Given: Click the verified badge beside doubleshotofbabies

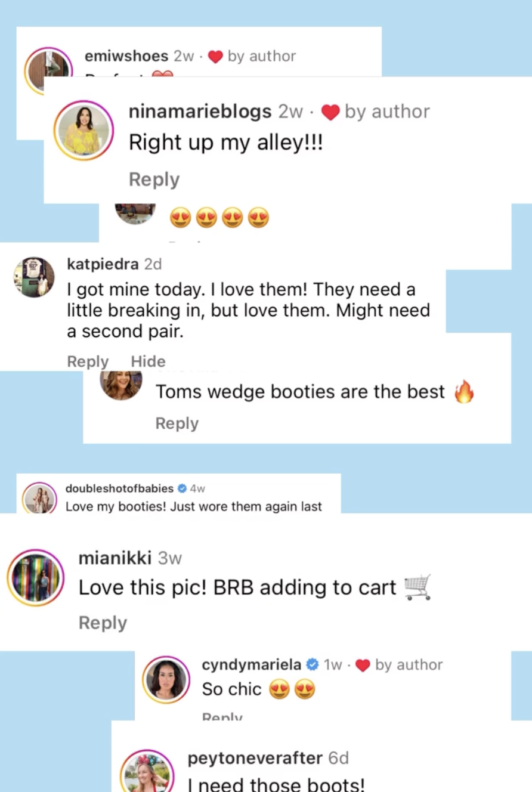Looking at the screenshot, I should pos(182,488).
